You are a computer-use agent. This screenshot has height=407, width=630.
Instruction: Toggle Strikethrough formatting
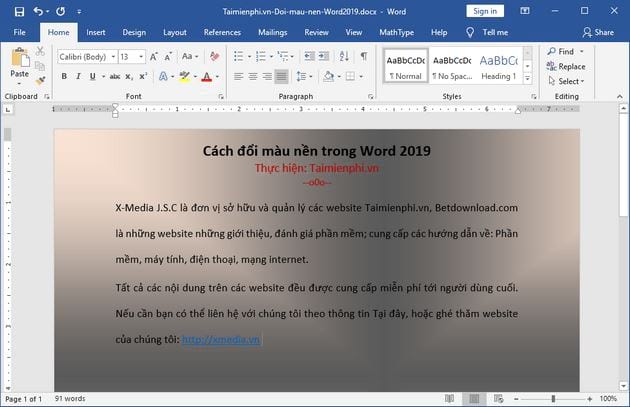115,76
